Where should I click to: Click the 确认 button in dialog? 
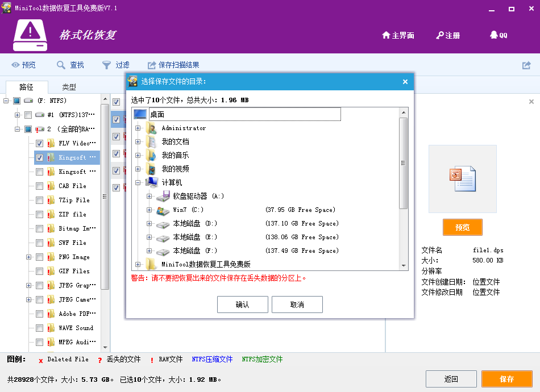242,305
